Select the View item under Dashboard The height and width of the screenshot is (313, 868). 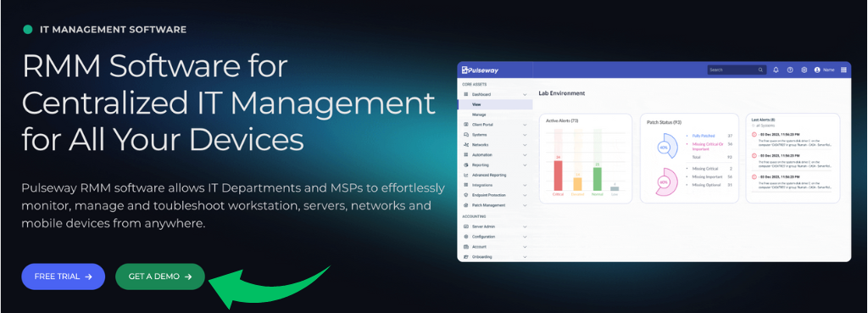point(495,104)
